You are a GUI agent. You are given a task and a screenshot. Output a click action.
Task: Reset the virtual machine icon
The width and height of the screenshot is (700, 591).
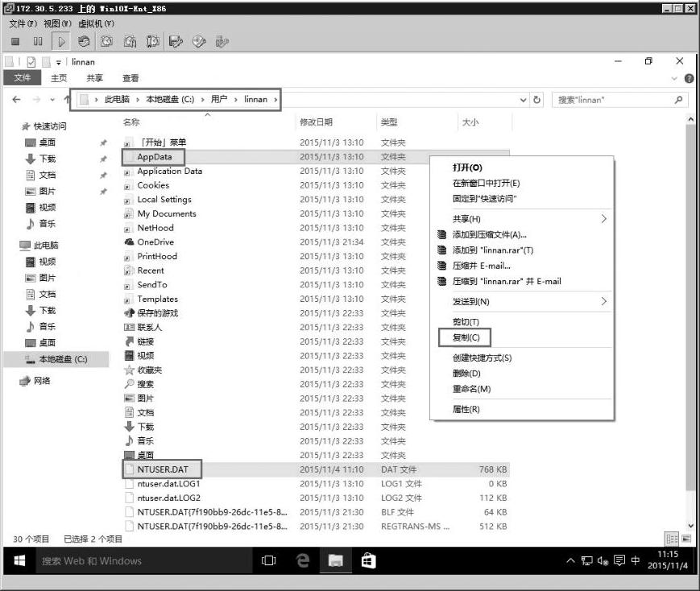(x=84, y=42)
